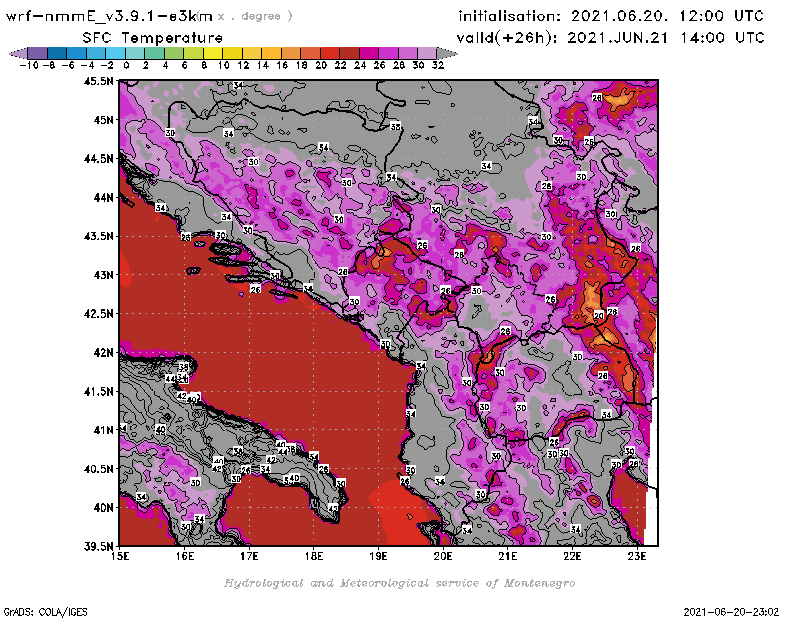Select the red 20 to 22 legend swatch
800x618 pixels.
pyautogui.click(x=330, y=53)
